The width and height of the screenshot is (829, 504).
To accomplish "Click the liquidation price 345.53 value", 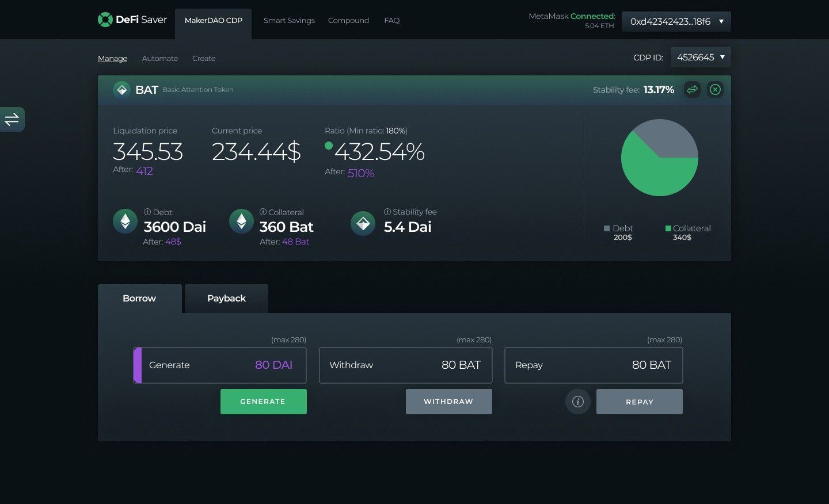I will tap(148, 152).
